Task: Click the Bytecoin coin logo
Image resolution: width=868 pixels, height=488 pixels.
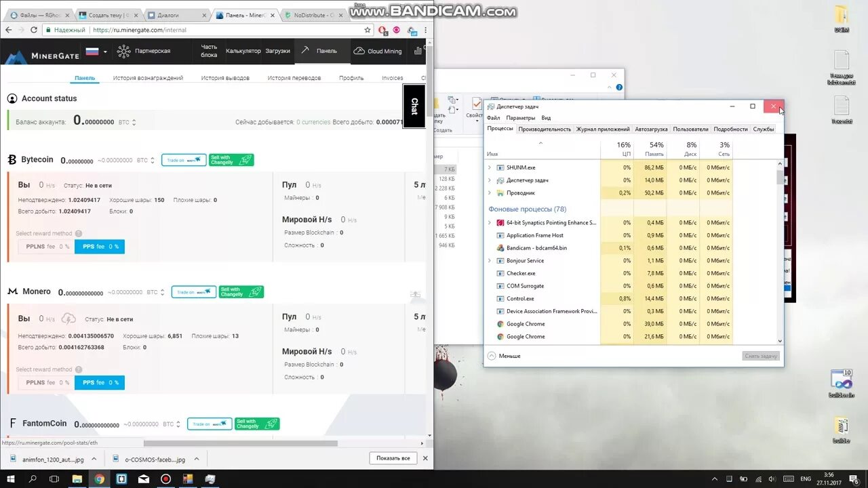Action: coord(12,160)
